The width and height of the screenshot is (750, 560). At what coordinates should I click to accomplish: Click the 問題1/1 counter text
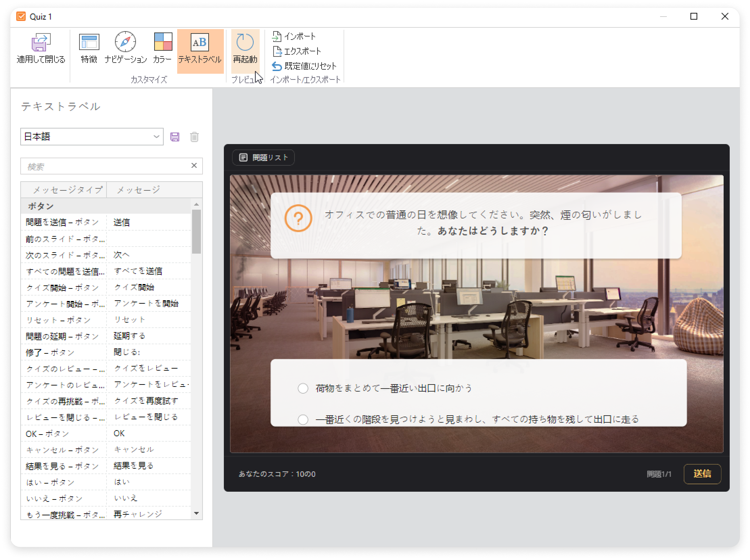(x=659, y=474)
